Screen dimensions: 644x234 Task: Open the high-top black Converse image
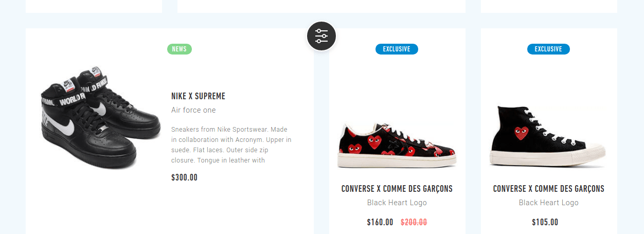(x=548, y=137)
